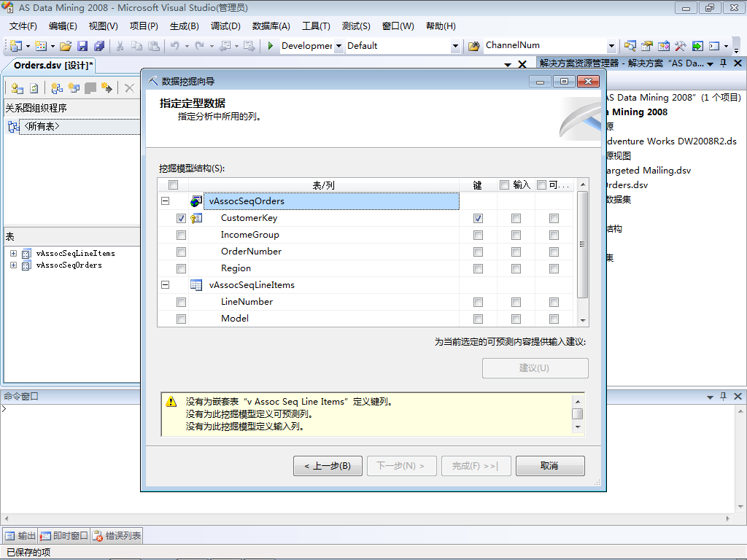Click the New Relationship arrow icon
The image size is (747, 560).
pos(107,88)
